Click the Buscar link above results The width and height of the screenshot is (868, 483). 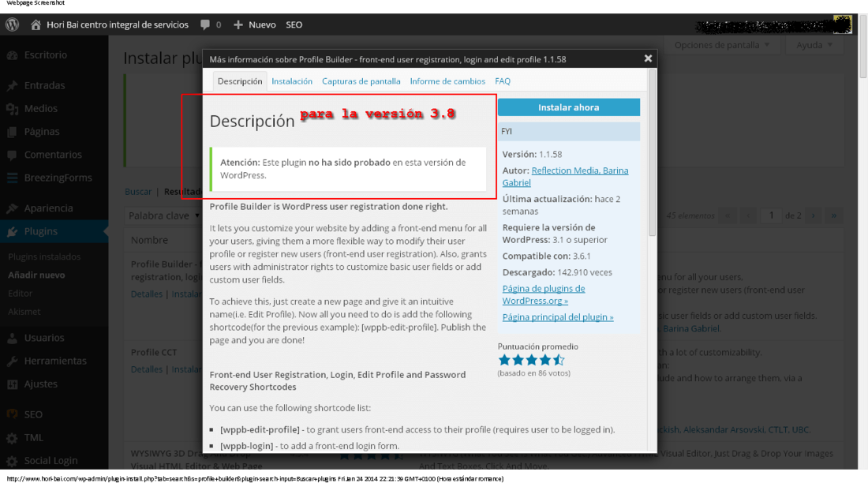click(x=138, y=192)
